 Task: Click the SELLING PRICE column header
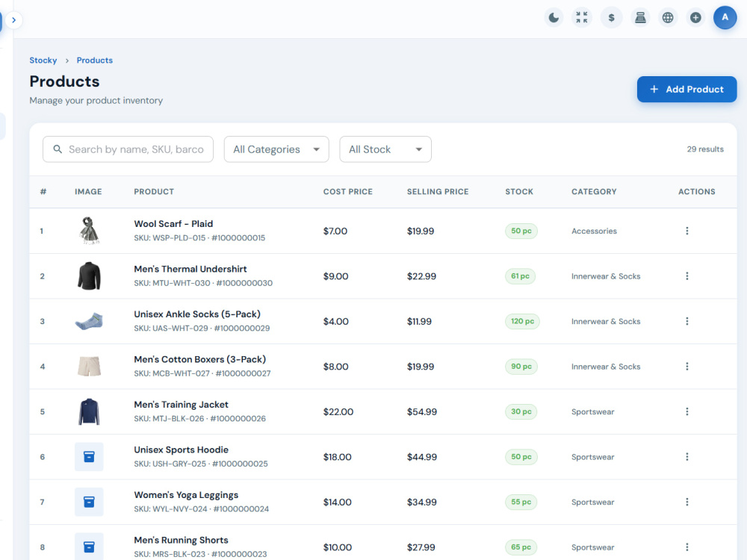[438, 191]
